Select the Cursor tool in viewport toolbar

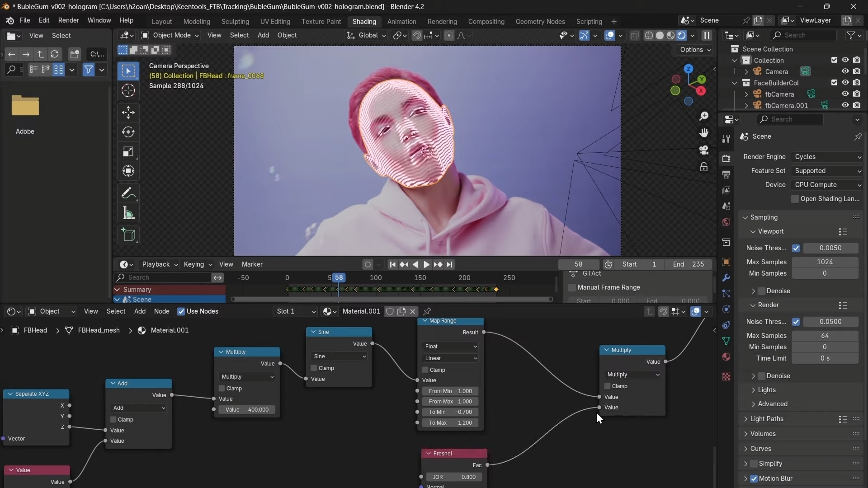(128, 91)
